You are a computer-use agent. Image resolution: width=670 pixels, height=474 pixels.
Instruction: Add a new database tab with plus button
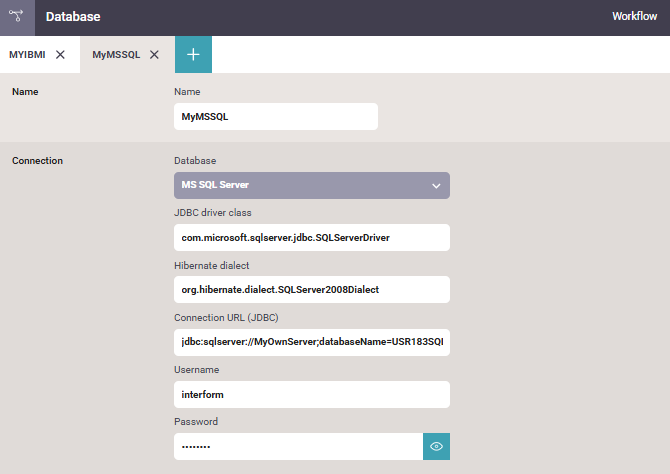(x=193, y=55)
